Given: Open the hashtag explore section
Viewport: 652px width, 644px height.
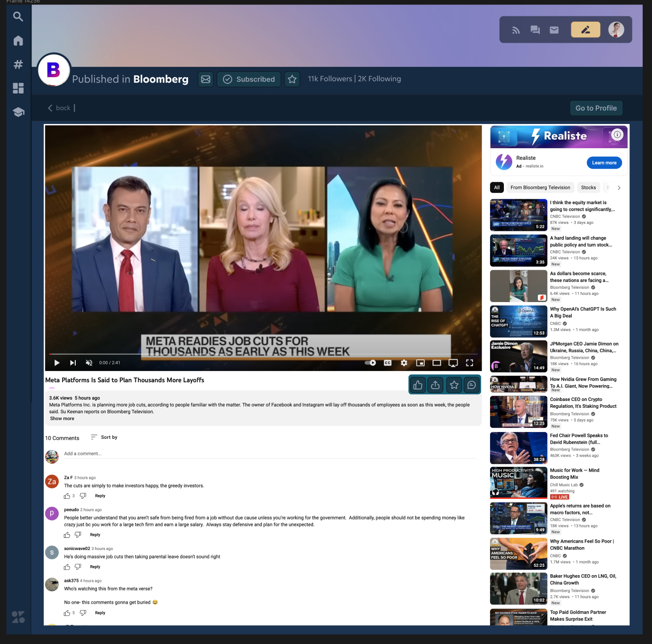Looking at the screenshot, I should pyautogui.click(x=18, y=64).
